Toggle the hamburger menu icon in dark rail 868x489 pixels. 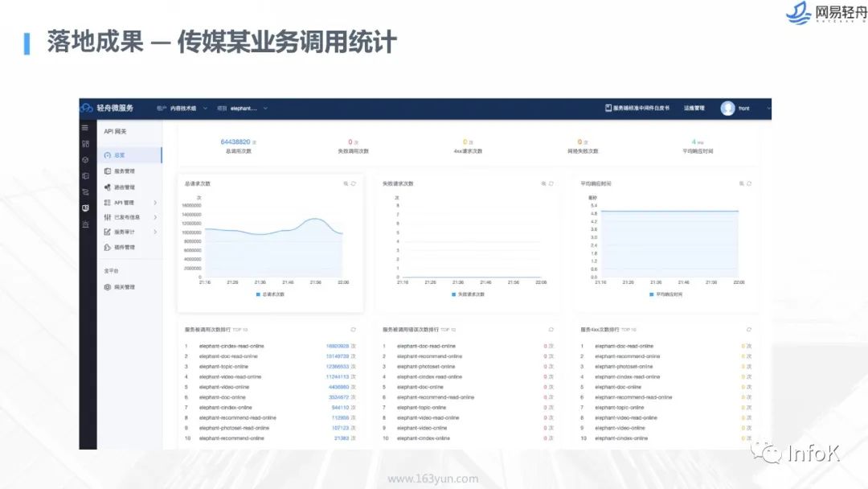[x=85, y=128]
